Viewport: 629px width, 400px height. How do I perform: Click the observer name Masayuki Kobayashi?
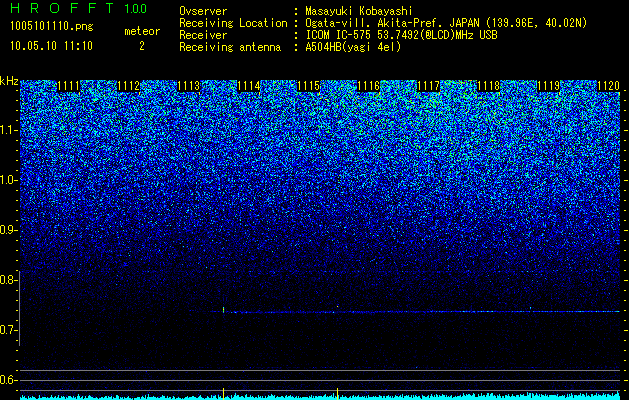359,11
